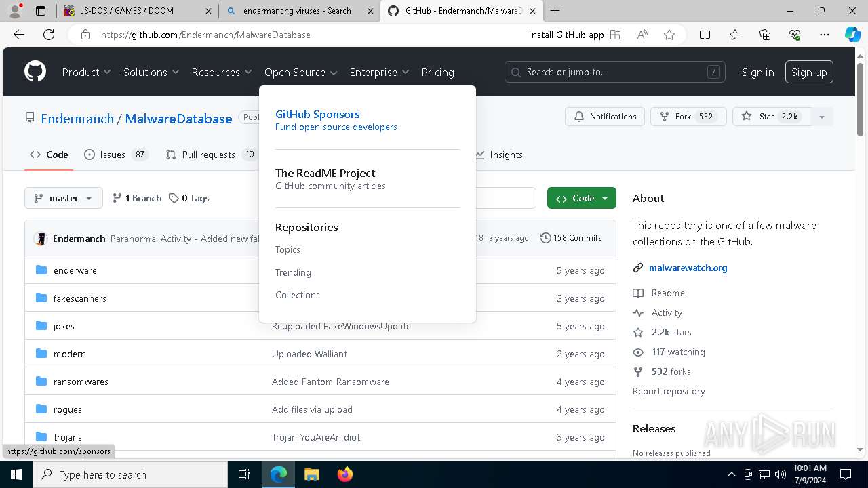The width and height of the screenshot is (868, 488).
Task: Open Microsoft Edge taskbar icon
Action: click(279, 474)
